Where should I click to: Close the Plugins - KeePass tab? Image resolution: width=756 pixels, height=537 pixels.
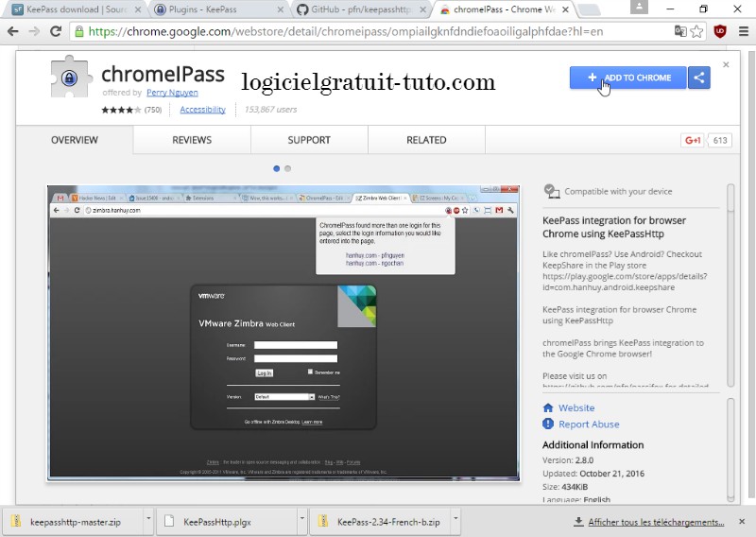point(281,9)
